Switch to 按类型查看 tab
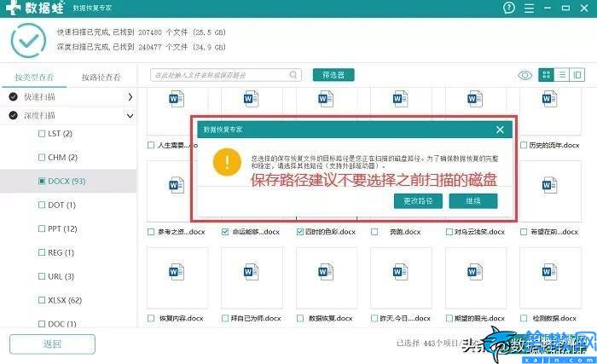The width and height of the screenshot is (597, 364). coord(34,78)
